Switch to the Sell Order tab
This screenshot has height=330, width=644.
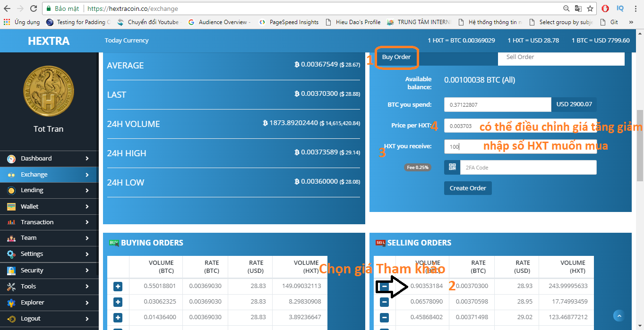coord(561,57)
